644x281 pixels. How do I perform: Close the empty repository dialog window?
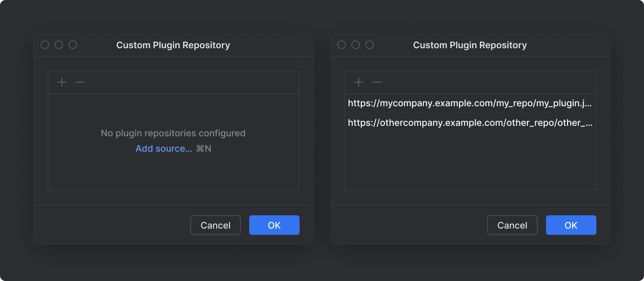tap(45, 45)
